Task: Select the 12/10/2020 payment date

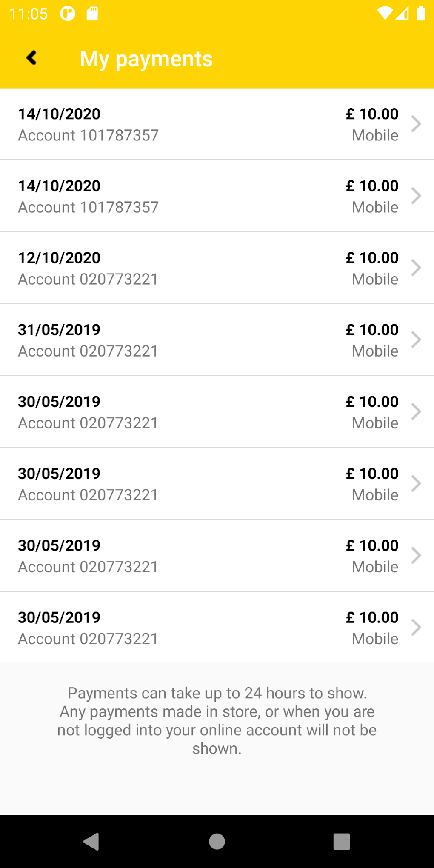Action: click(x=59, y=258)
